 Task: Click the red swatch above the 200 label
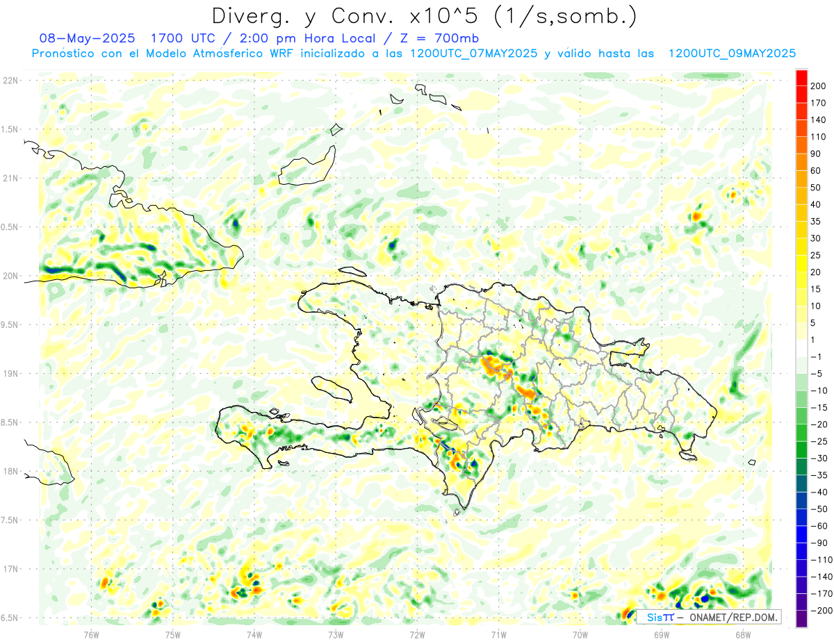pos(801,77)
